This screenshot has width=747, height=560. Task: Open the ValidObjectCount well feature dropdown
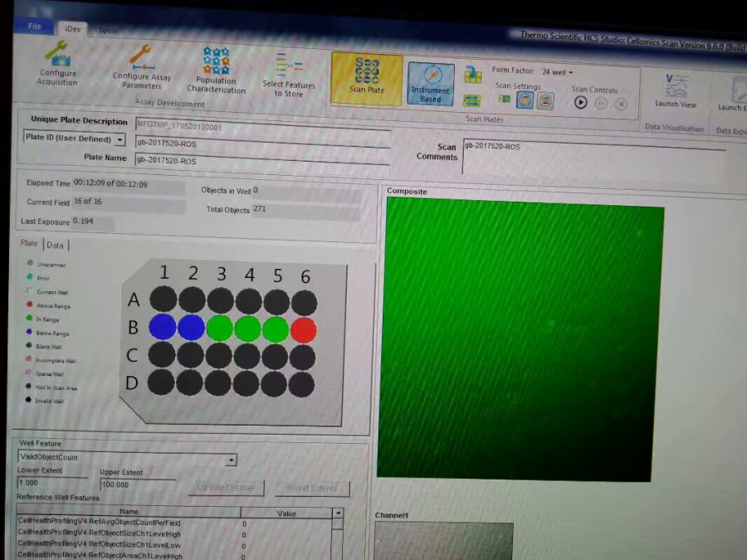[x=127, y=458]
